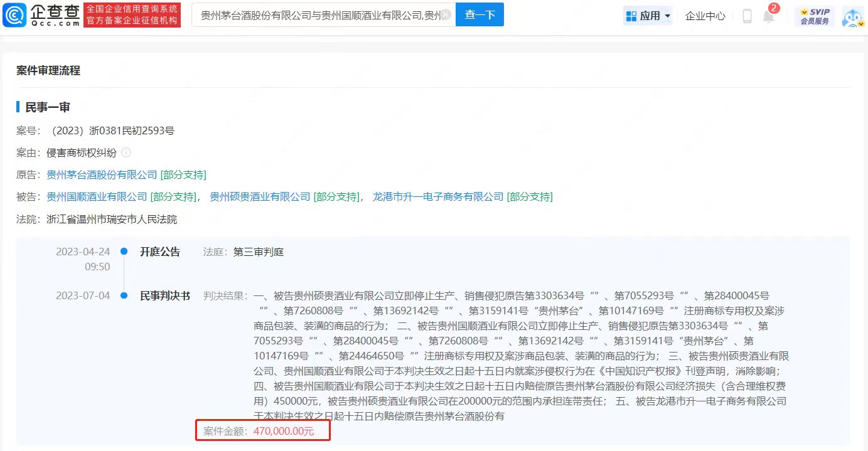Clear the search box text
Image resolution: width=868 pixels, height=451 pixels.
point(446,14)
